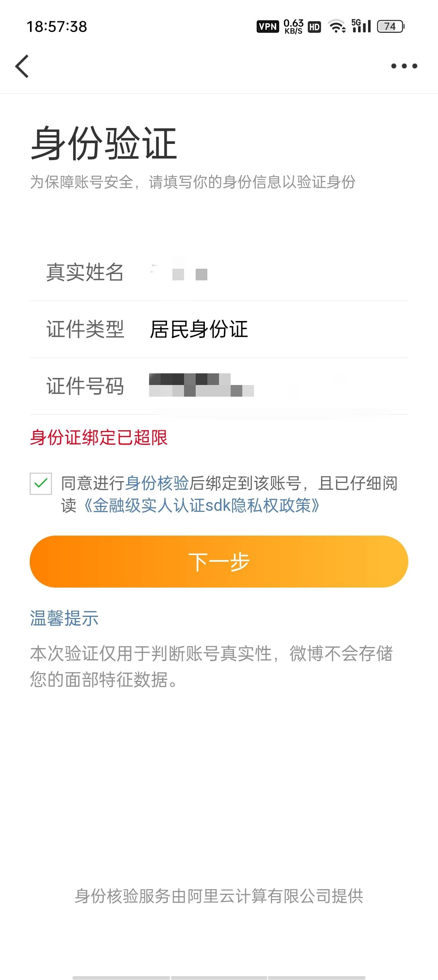Tap the back arrow icon

[x=22, y=66]
